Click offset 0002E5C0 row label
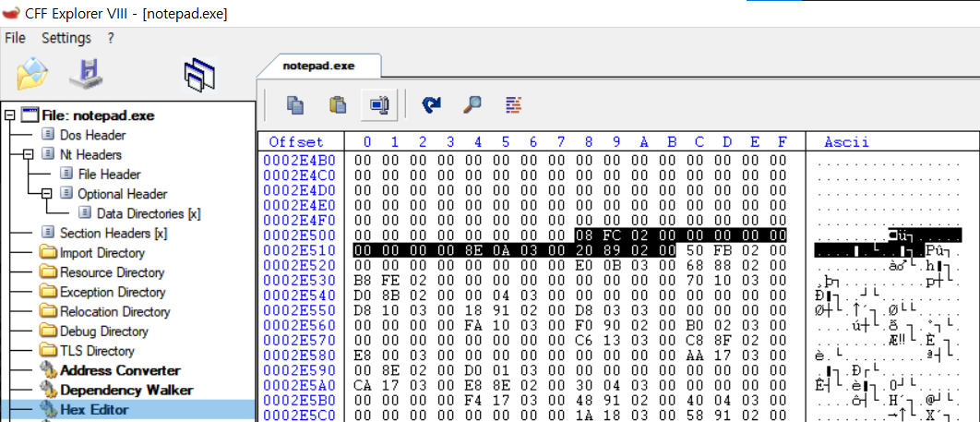 pos(299,416)
